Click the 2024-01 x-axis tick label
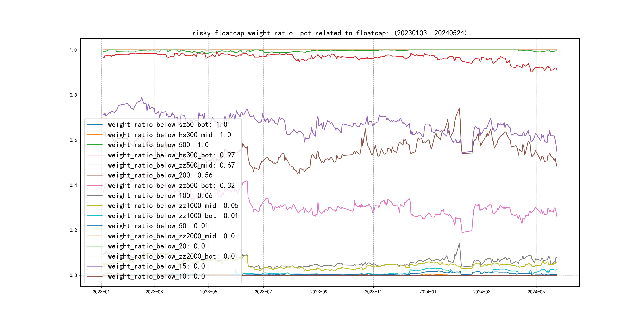 [x=428, y=292]
